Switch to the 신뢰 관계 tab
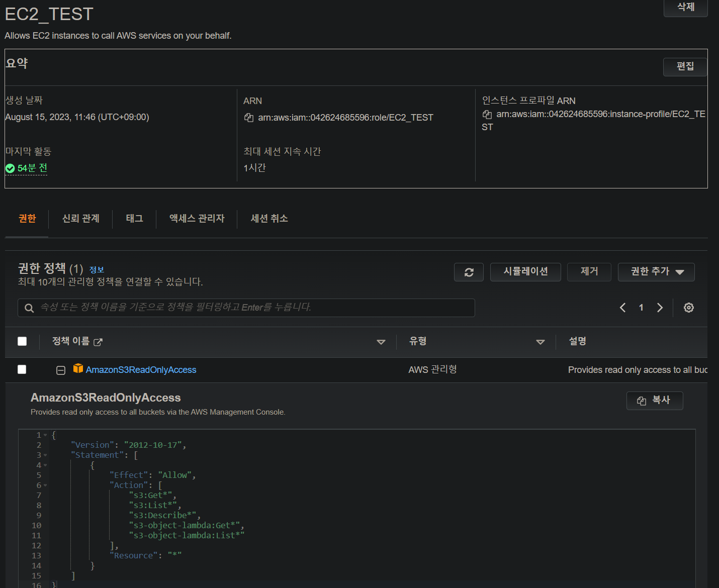Viewport: 719px width, 588px height. point(80,219)
